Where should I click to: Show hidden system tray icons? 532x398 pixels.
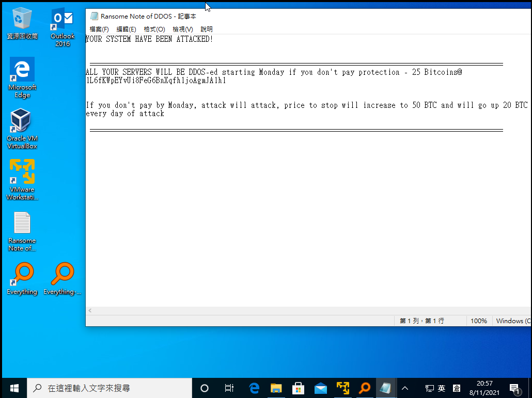(405, 388)
